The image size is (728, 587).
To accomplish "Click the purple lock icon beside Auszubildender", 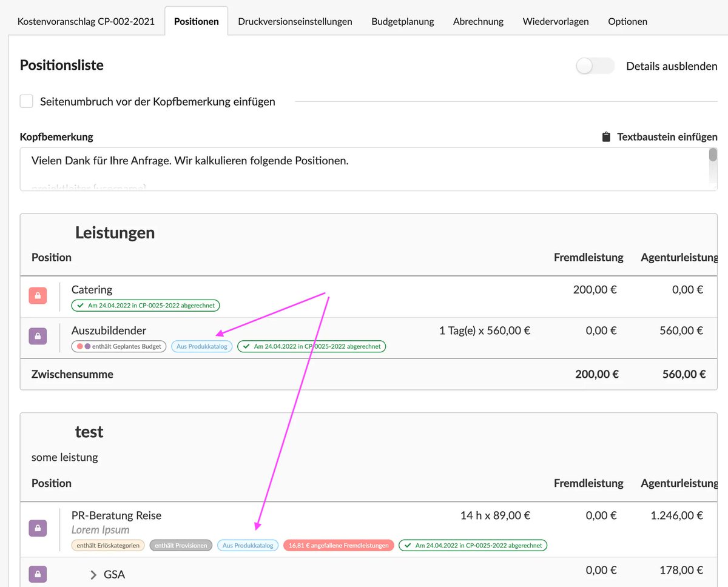I will (38, 336).
